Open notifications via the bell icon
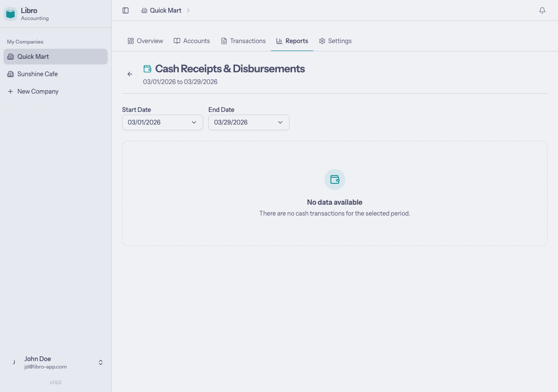 tap(542, 10)
